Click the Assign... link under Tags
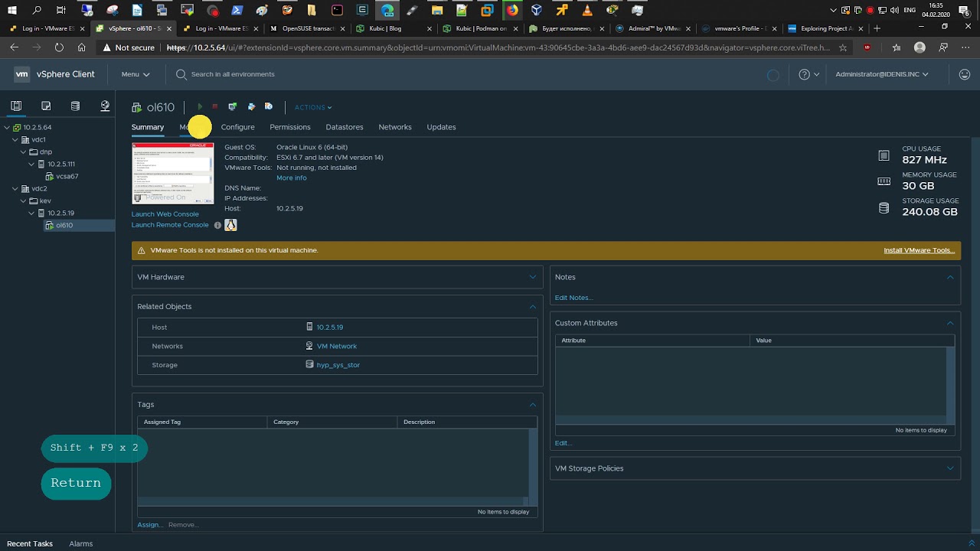The height and width of the screenshot is (551, 980). (x=150, y=525)
